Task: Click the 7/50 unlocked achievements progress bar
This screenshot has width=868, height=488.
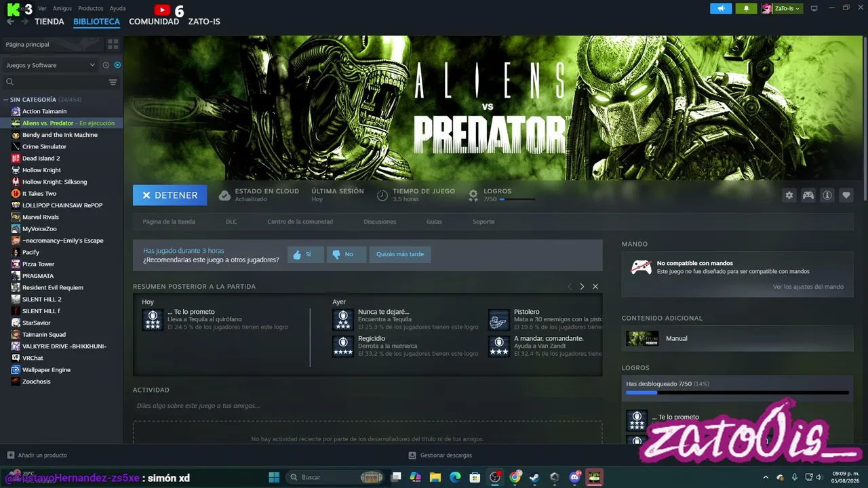Action: (x=737, y=392)
